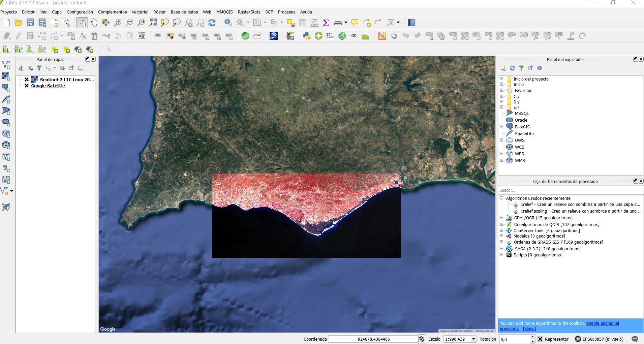Expand the Favoritos node in the browser

click(x=502, y=90)
